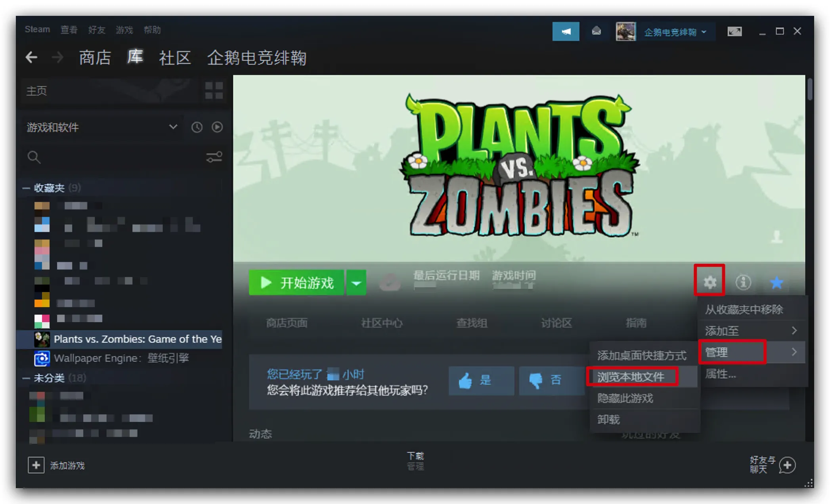Click the thumbs down icon

[536, 380]
